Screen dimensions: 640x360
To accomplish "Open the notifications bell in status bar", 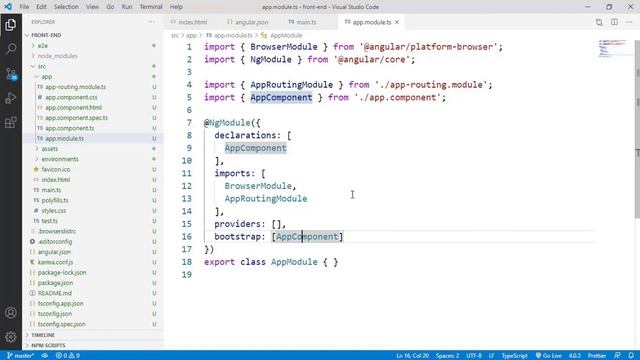I will (631, 356).
